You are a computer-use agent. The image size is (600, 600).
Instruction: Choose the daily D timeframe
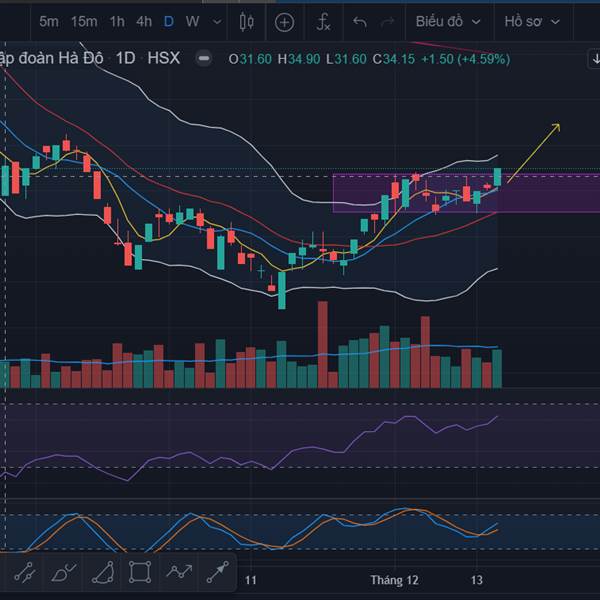[168, 22]
